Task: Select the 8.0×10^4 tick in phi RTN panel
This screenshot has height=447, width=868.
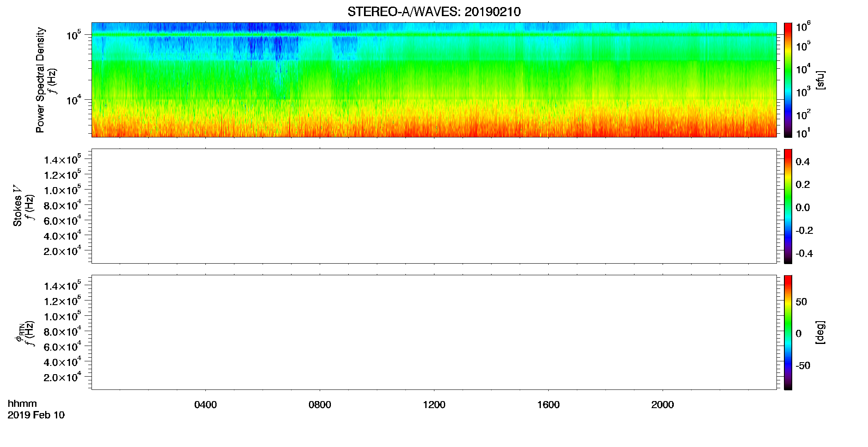Action: pos(63,332)
